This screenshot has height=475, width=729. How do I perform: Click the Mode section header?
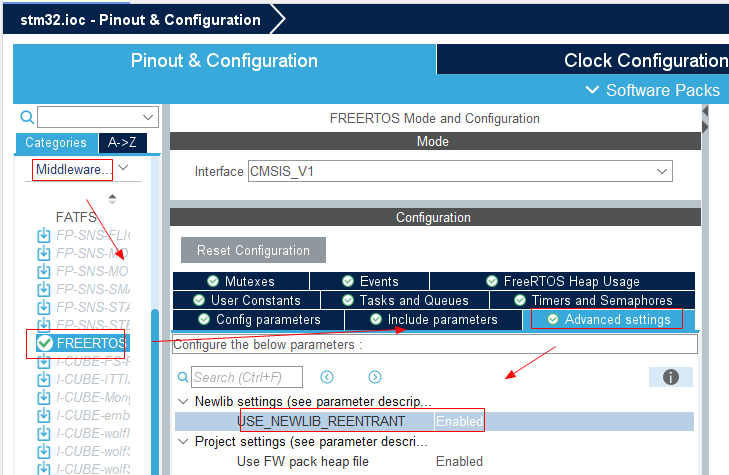[x=435, y=141]
